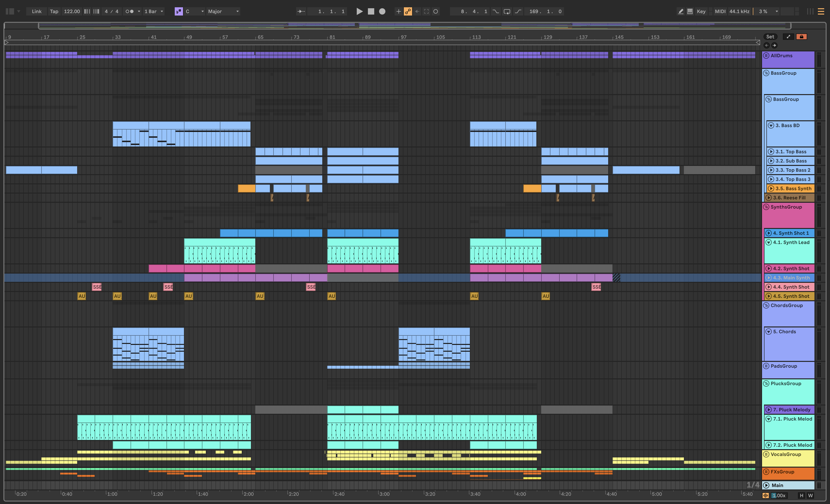Collapse the 4.1. Synth Lead track
The width and height of the screenshot is (830, 504).
768,242
